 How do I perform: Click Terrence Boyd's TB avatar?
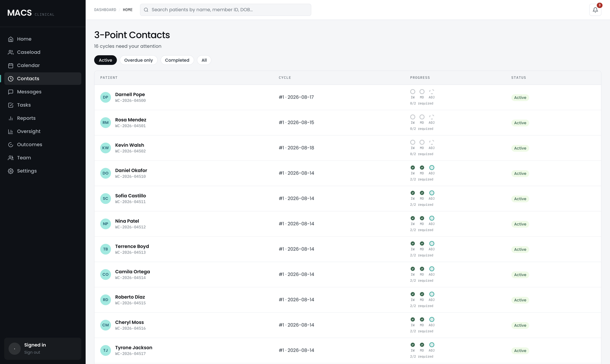point(106,249)
